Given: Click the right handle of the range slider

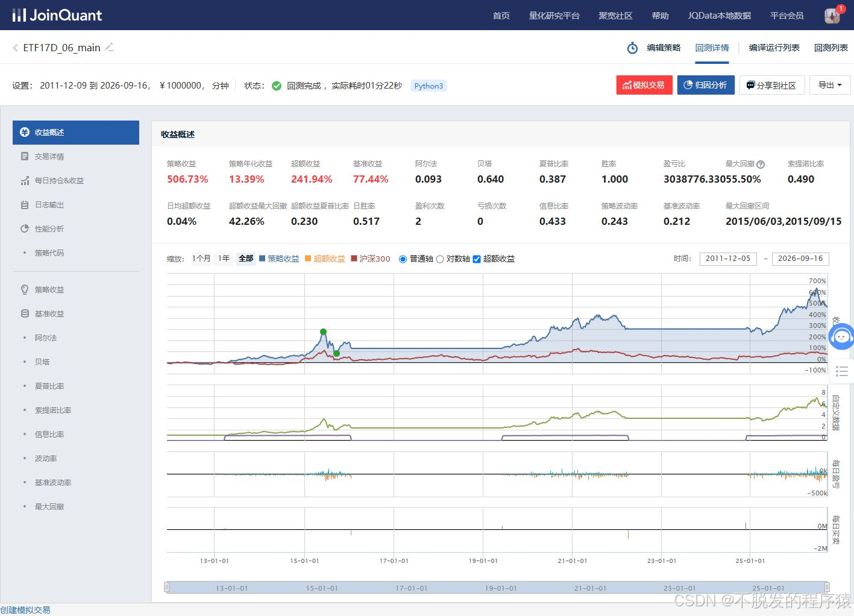Looking at the screenshot, I should click(827, 587).
